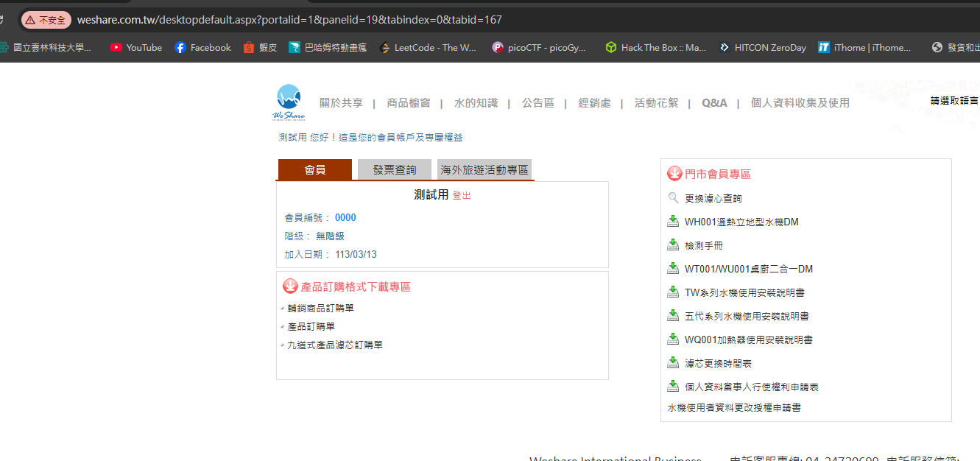Open the Hack The Box bookmark

point(655,47)
